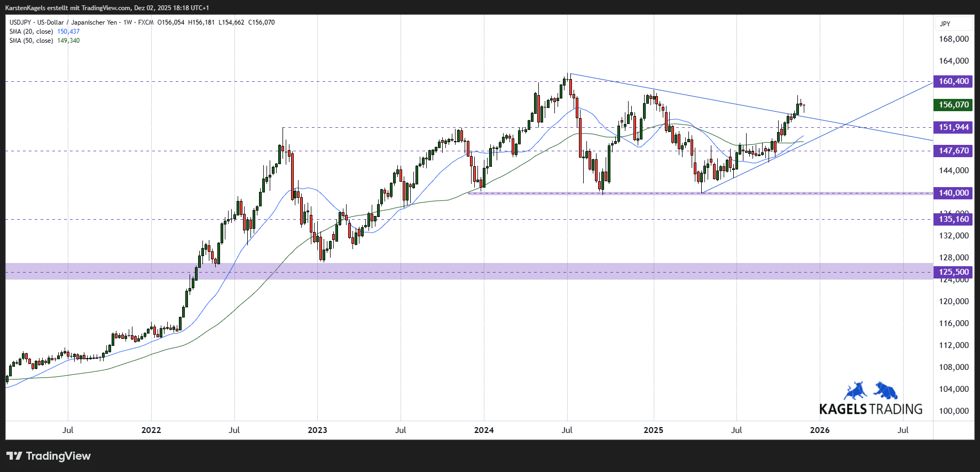Click the 147,670 horizontal level label
The height and width of the screenshot is (472, 980).
tap(953, 151)
